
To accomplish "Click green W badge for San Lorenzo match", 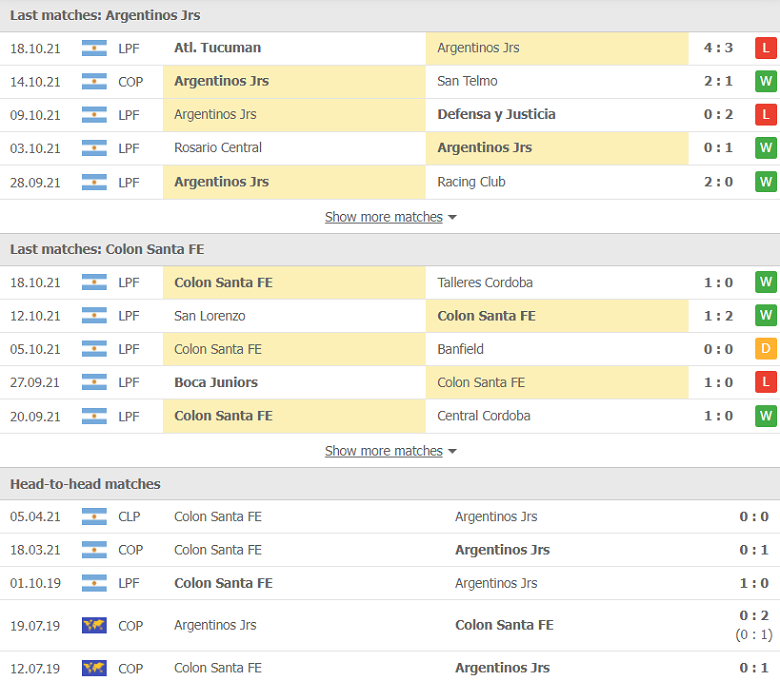I will click(x=766, y=316).
